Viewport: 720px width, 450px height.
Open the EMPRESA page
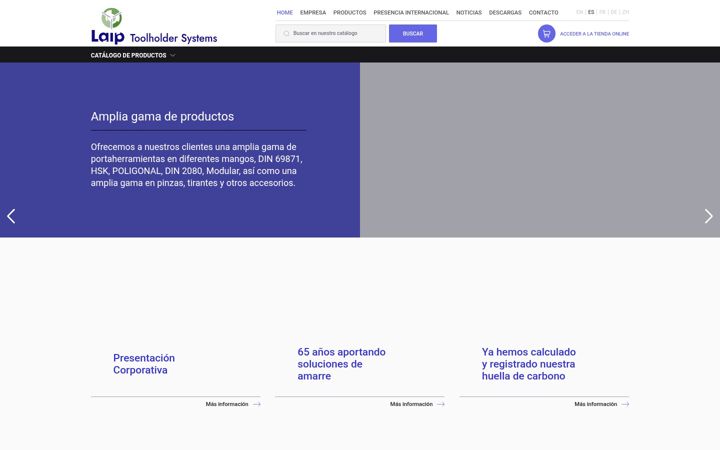[x=313, y=12]
